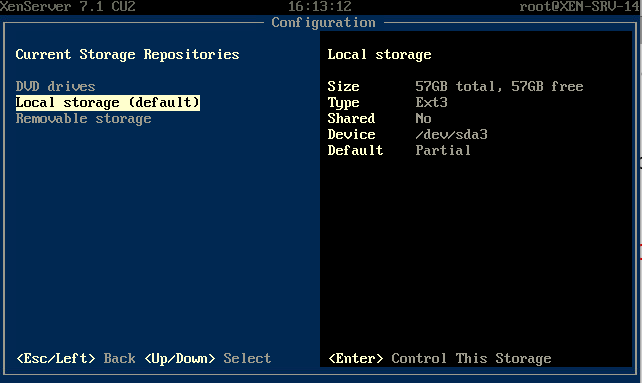Image resolution: width=642 pixels, height=383 pixels.
Task: Select Local storage (default) entry
Action: [108, 102]
